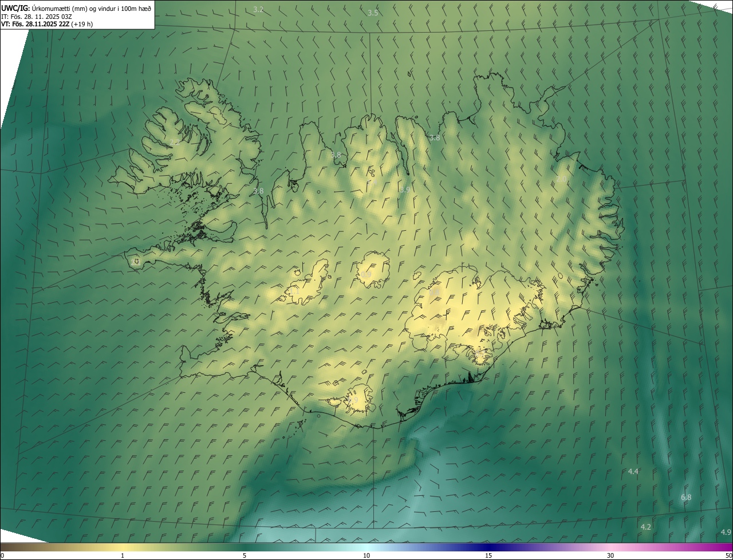Viewport: 733px width, 560px height.
Task: Click the 0.9 value label on Hofsjökull glacier
Action: pyautogui.click(x=366, y=275)
